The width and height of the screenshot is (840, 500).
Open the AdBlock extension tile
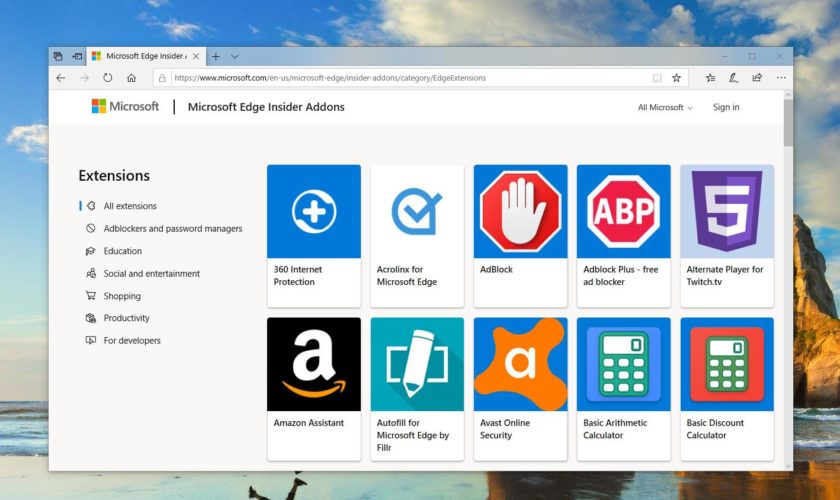click(520, 235)
